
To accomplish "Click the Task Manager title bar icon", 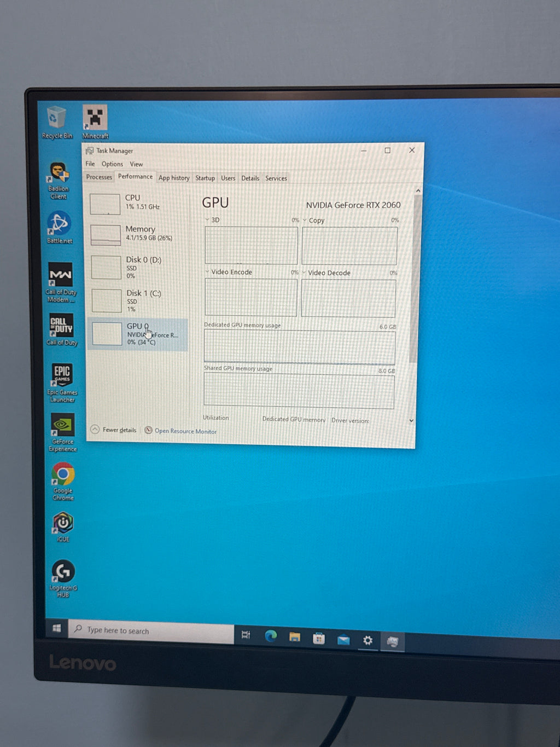I will coord(90,150).
